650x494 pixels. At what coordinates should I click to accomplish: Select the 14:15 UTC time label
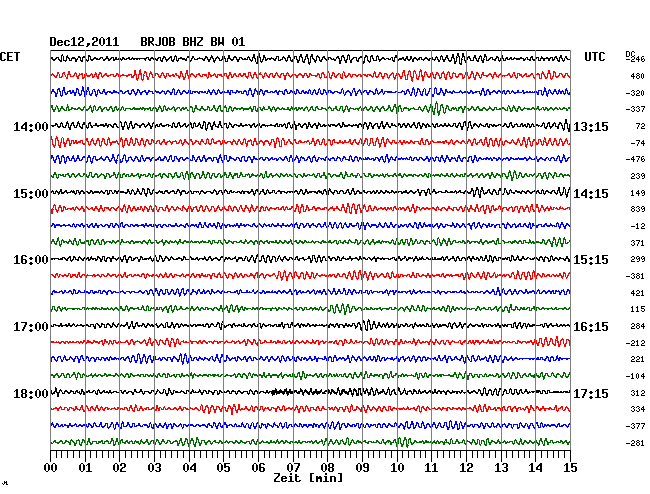[x=591, y=194]
